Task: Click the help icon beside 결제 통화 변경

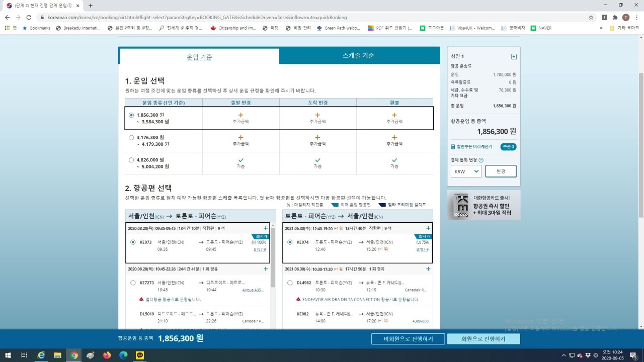Action: (x=481, y=160)
